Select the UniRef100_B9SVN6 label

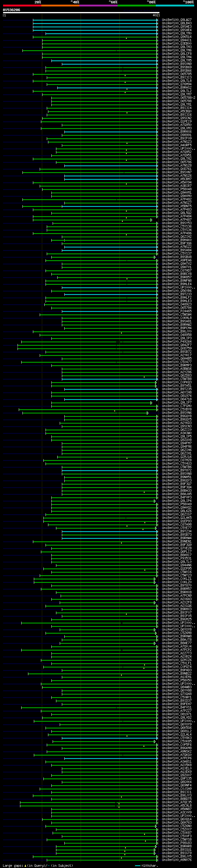176,413
